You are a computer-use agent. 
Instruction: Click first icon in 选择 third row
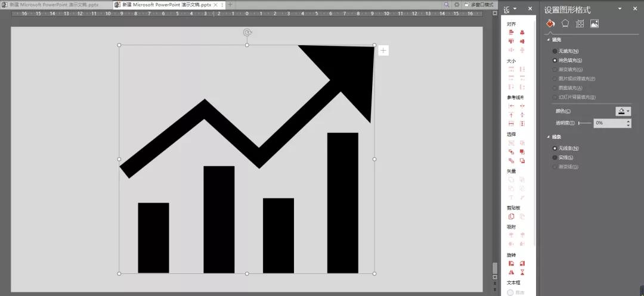click(512, 161)
